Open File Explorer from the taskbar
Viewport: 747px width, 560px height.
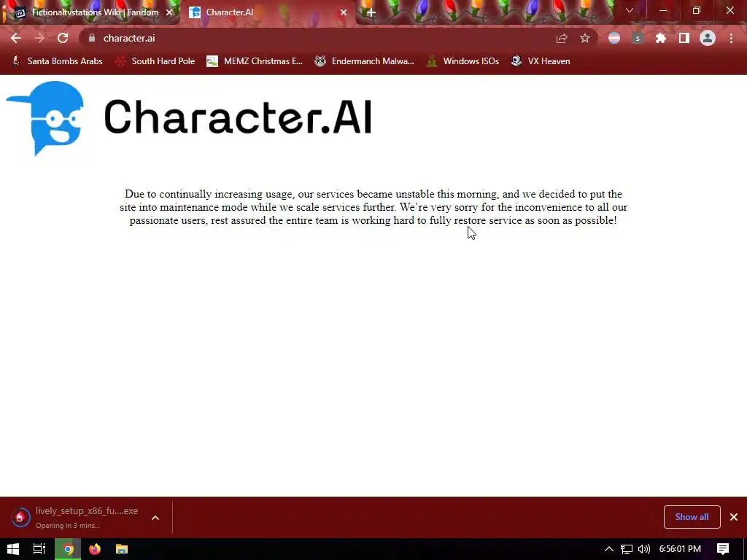coord(122,549)
